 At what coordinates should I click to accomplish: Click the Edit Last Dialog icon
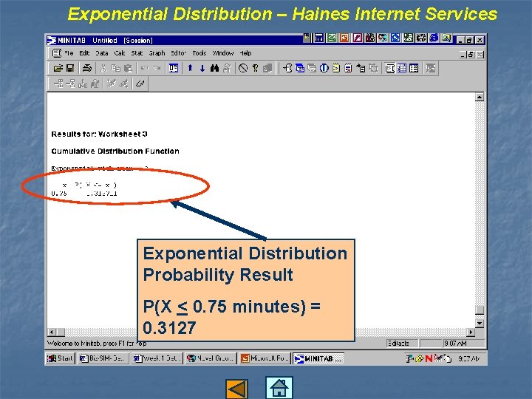click(174, 68)
